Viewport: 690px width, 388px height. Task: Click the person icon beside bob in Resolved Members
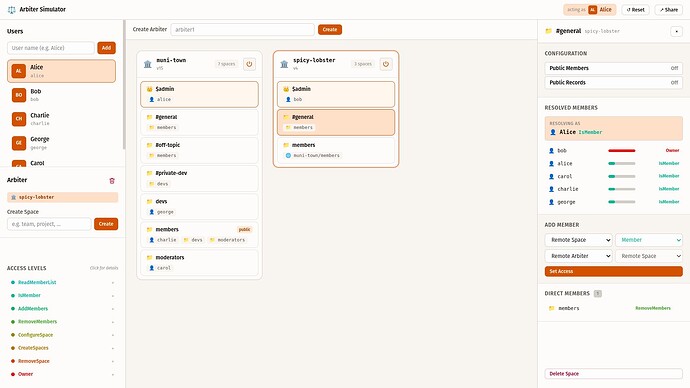coord(551,150)
